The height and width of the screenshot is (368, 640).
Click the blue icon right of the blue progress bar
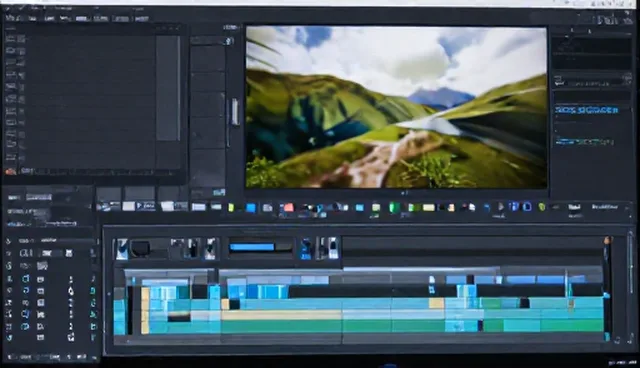306,248
